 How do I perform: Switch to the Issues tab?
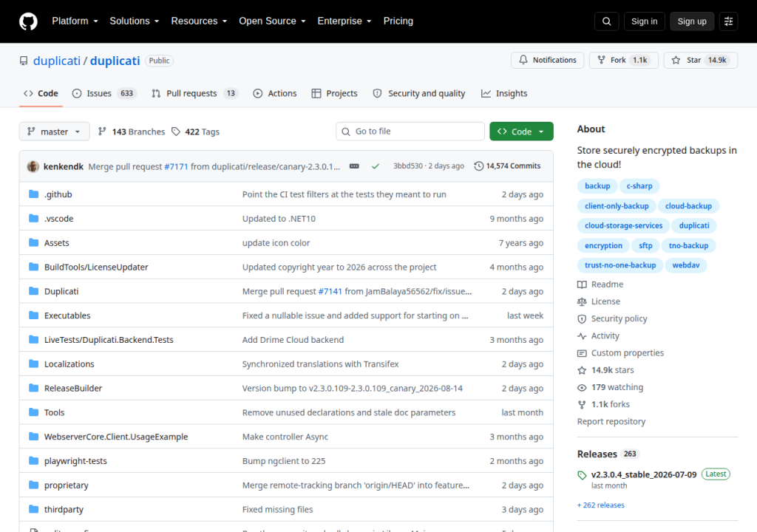click(103, 94)
